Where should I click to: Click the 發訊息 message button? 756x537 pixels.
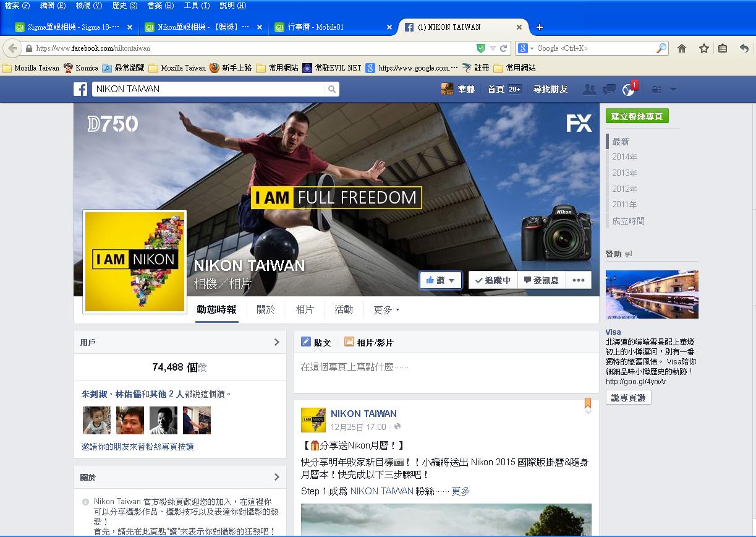tap(541, 280)
